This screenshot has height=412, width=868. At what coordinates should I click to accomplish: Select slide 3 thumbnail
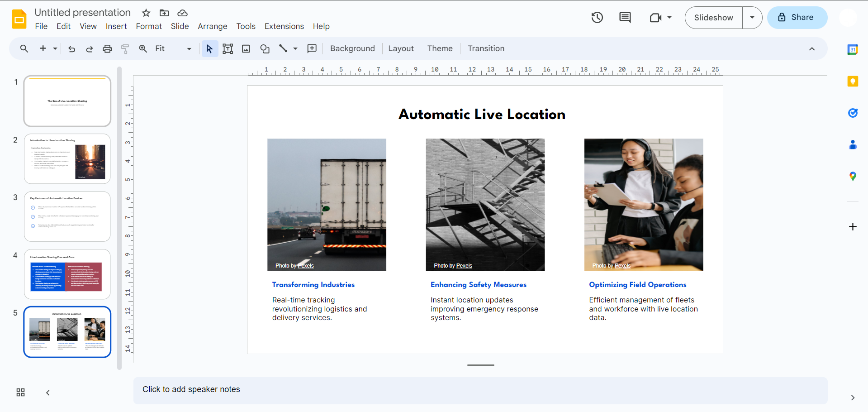(x=67, y=216)
